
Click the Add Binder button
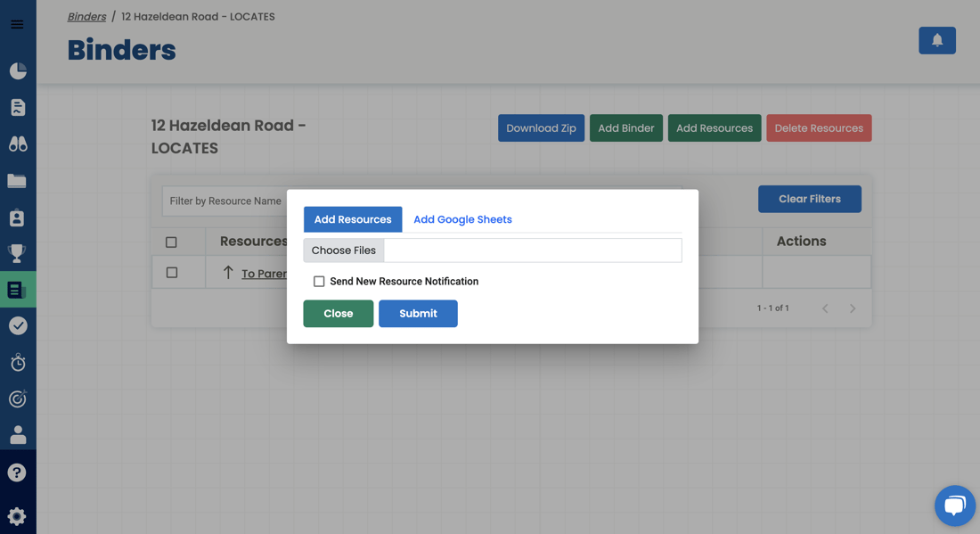pyautogui.click(x=626, y=128)
